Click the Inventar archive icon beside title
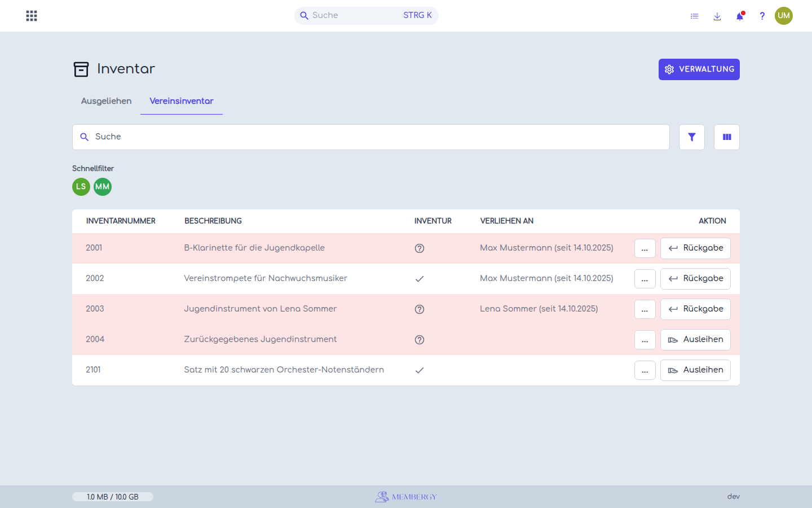This screenshot has width=812, height=508. coord(81,69)
